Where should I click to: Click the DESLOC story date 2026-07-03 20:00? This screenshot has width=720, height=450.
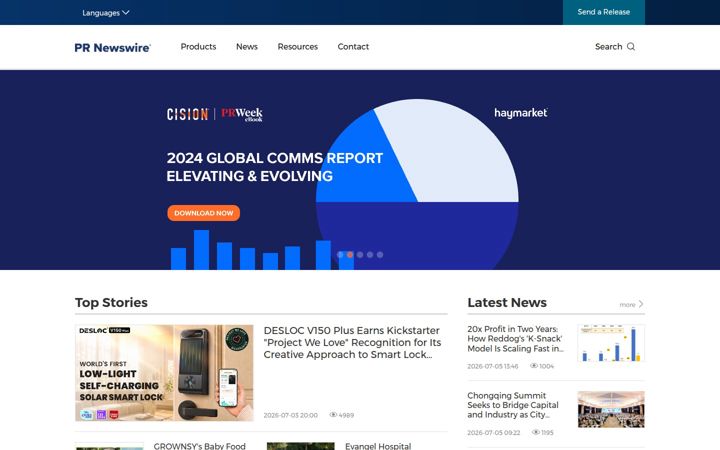pyautogui.click(x=291, y=415)
